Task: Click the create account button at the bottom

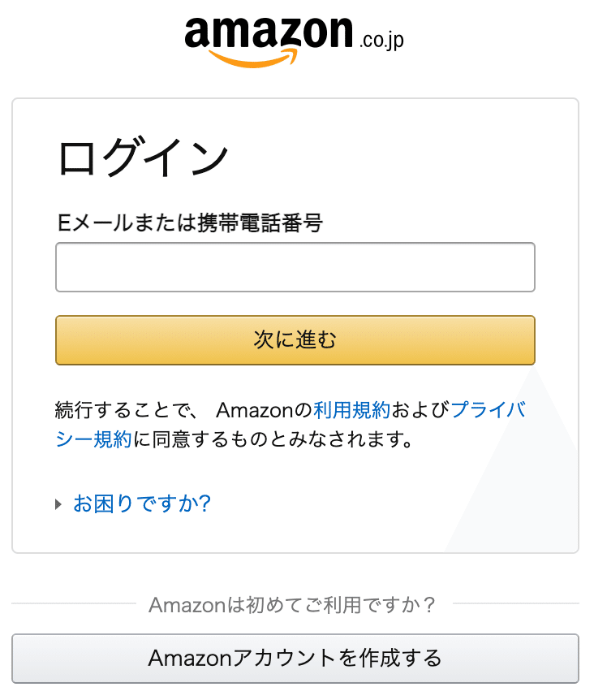Action: [x=297, y=659]
